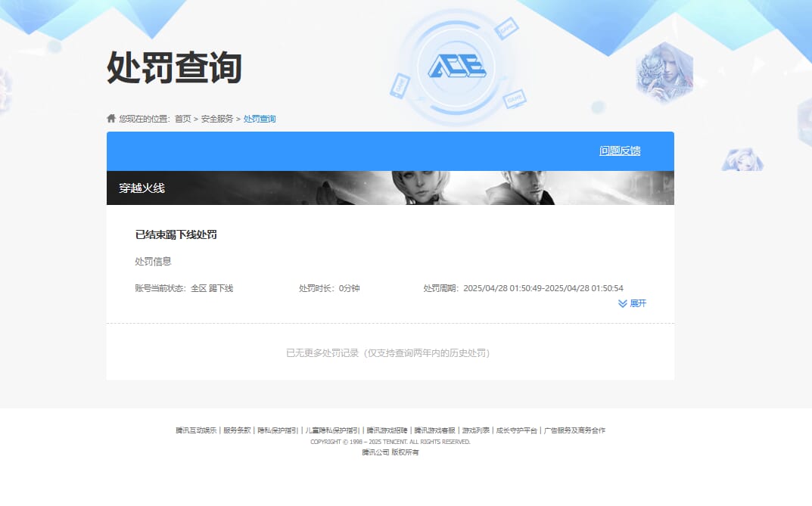812x506 pixels.
Task: Open 腾讯游戏招聘 footer link
Action: coord(387,430)
